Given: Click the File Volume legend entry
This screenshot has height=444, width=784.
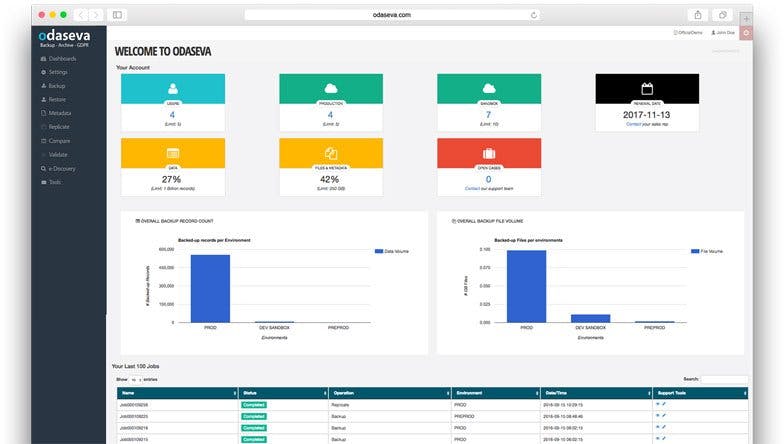Looking at the screenshot, I should point(707,251).
